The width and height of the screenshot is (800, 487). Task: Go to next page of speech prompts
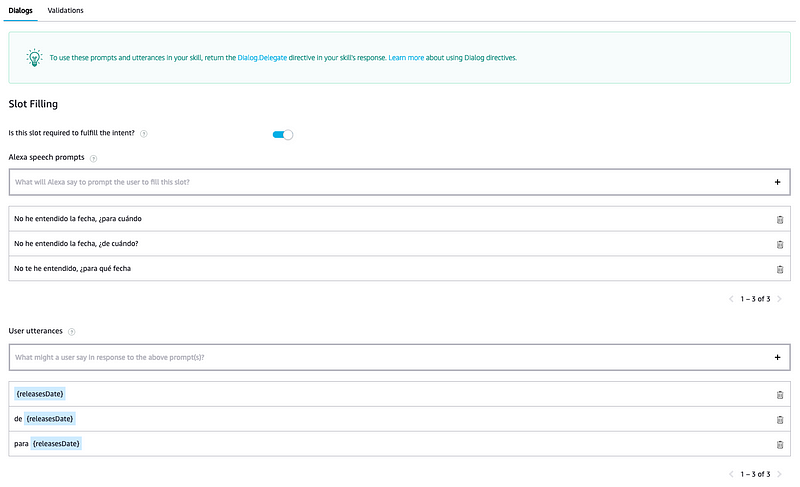point(779,299)
